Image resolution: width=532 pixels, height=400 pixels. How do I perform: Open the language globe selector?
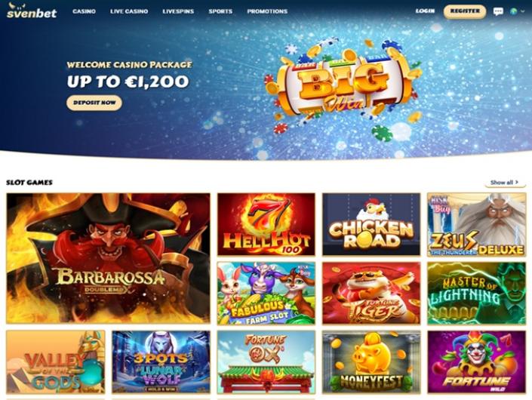(515, 11)
